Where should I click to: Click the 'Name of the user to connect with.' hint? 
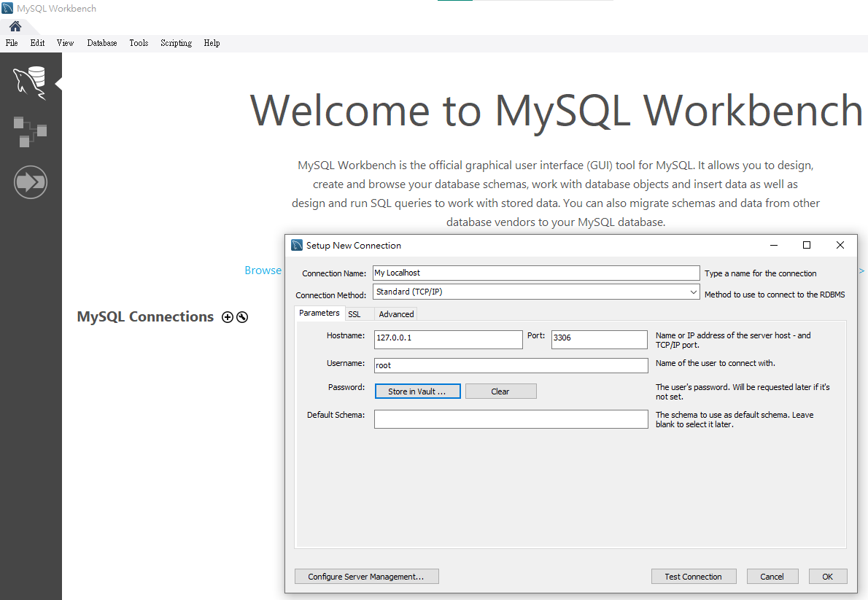tap(716, 363)
